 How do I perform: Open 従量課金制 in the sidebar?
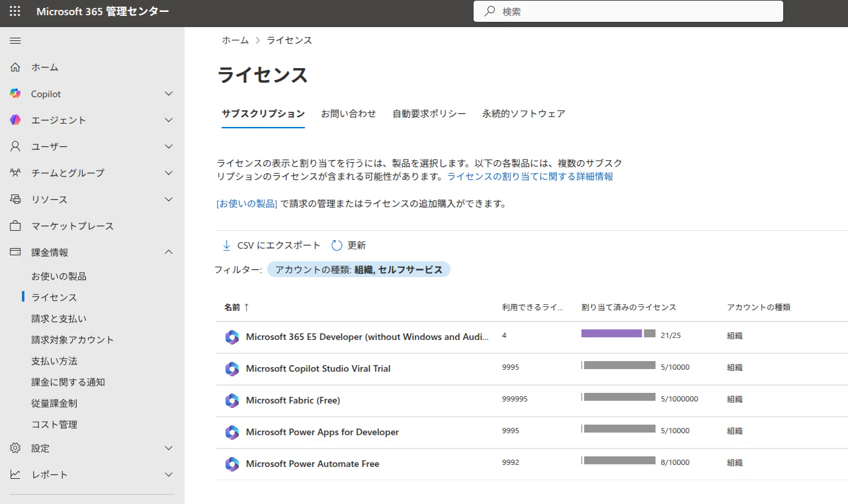pos(54,403)
